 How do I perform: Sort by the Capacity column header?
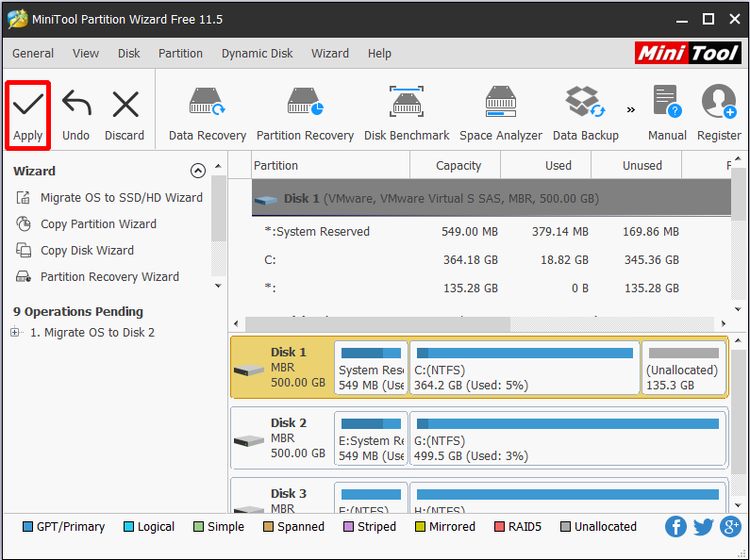point(456,165)
